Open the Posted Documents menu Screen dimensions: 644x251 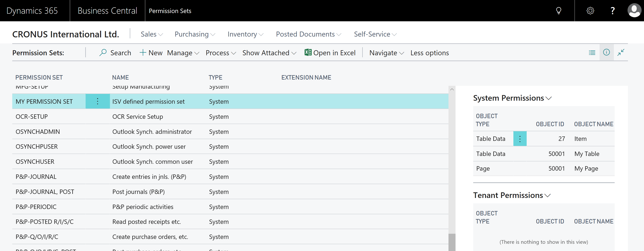(x=308, y=34)
